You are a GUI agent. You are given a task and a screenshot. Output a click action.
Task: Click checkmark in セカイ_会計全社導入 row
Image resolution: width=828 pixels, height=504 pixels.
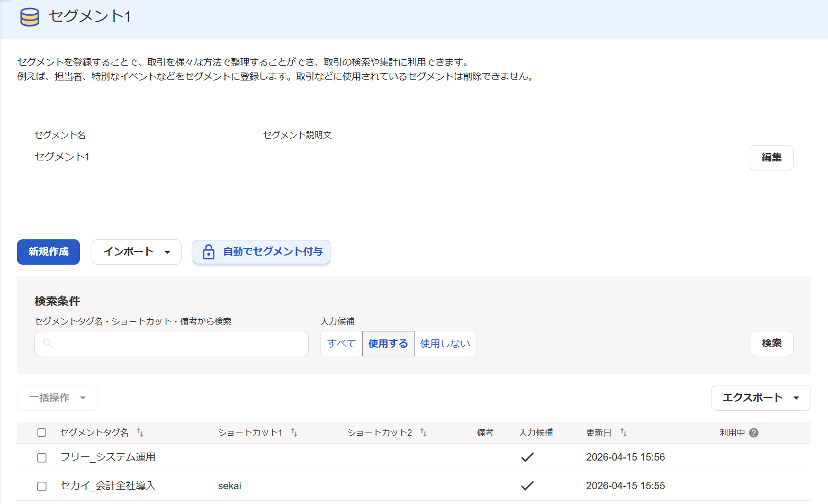(x=527, y=485)
